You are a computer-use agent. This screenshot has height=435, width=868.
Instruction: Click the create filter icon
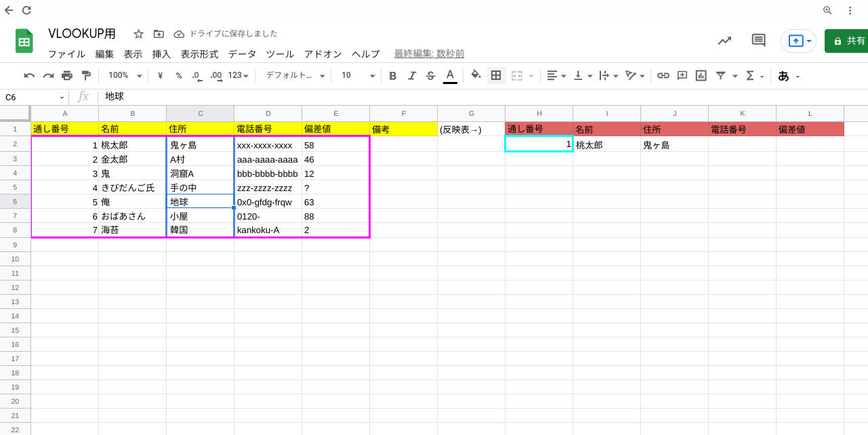pos(720,75)
